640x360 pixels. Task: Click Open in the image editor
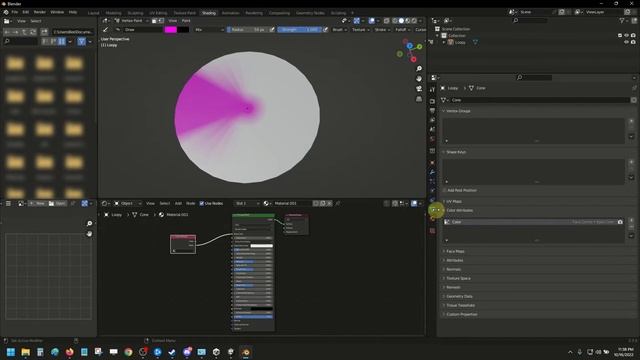[x=57, y=203]
